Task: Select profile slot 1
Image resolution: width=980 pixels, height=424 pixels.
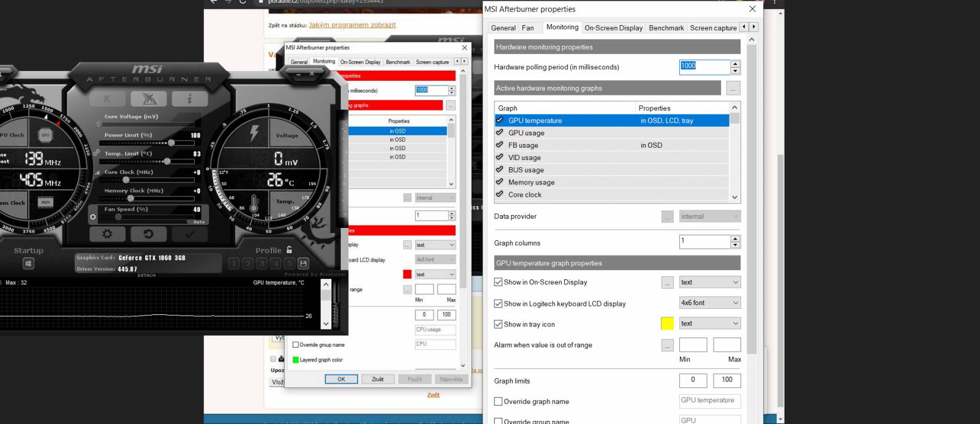Action: [x=233, y=263]
